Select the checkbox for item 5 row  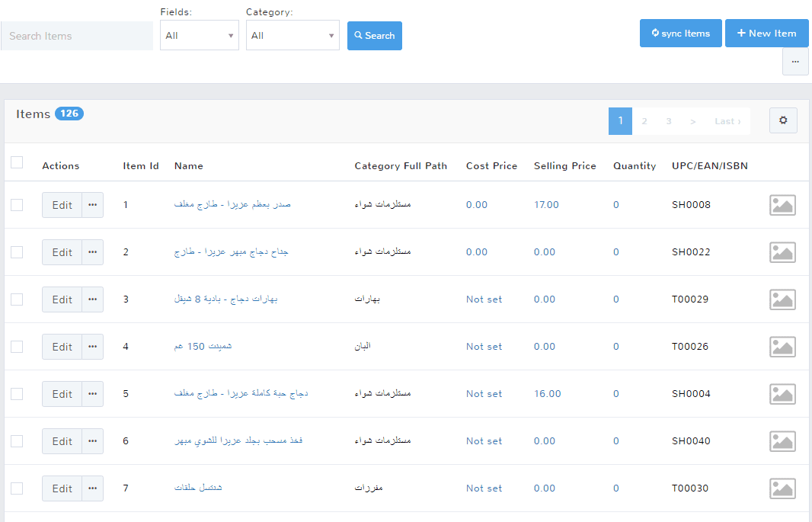point(17,394)
